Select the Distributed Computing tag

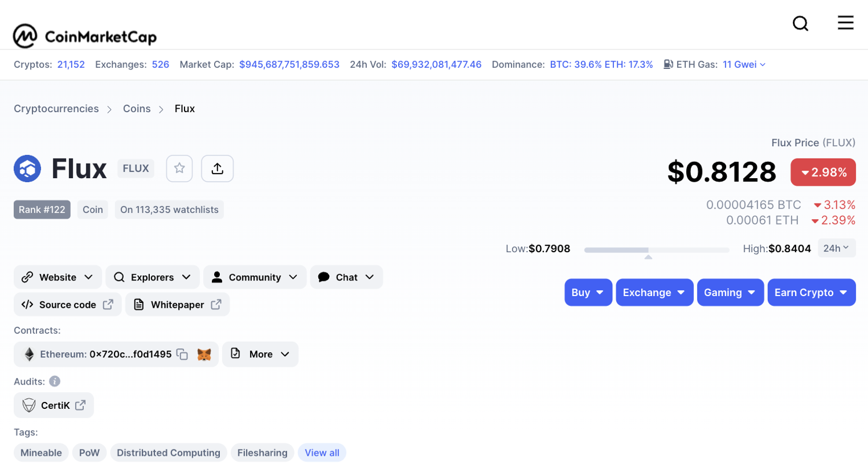pos(168,453)
